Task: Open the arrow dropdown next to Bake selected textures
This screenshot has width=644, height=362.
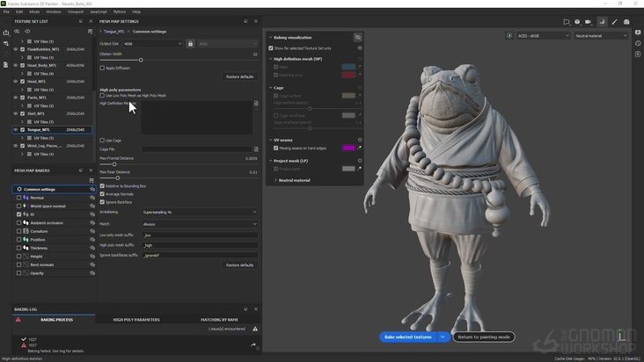Action: (x=443, y=337)
